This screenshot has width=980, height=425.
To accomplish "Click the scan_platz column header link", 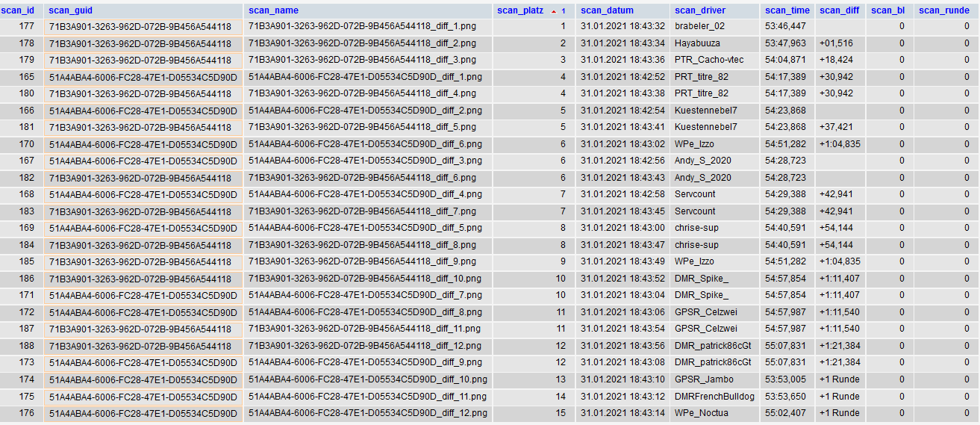I will pos(519,10).
